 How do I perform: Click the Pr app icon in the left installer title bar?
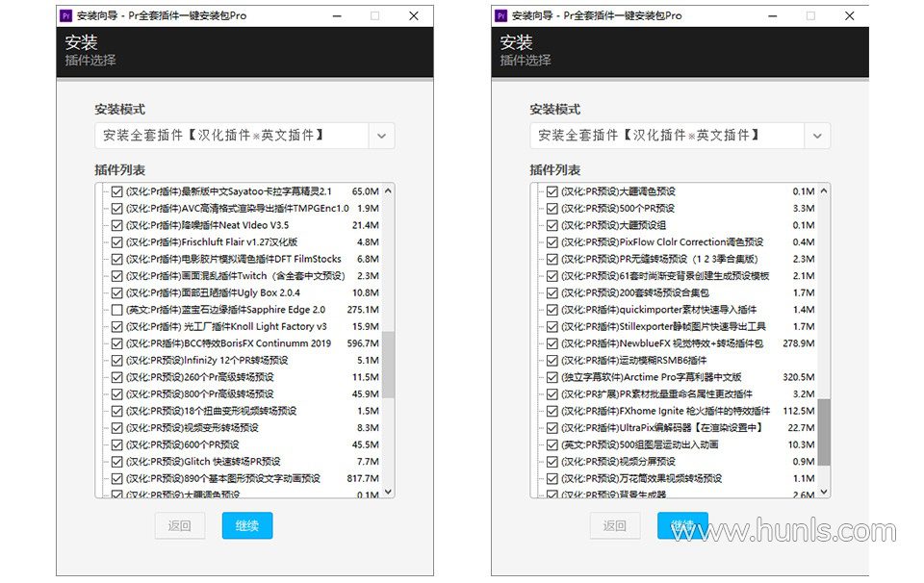coord(65,16)
